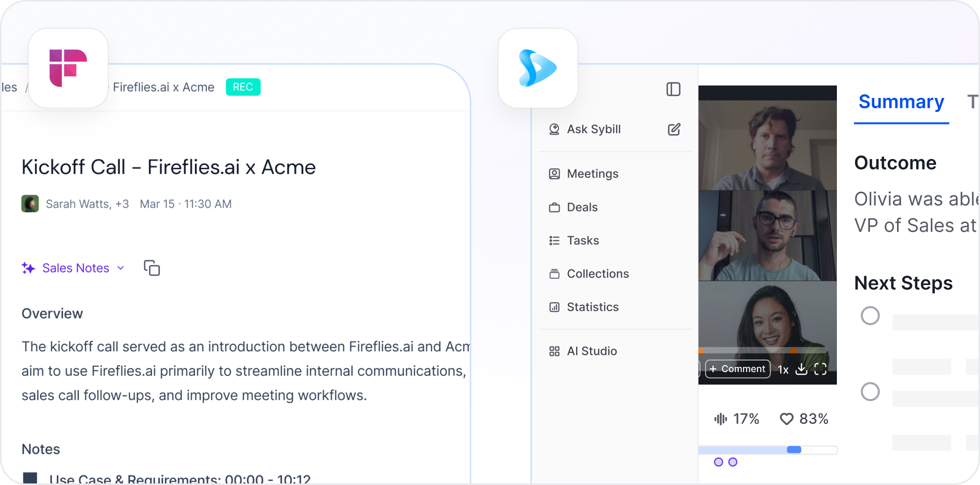Click the Next Steps heading
This screenshot has width=980, height=485.
click(904, 283)
